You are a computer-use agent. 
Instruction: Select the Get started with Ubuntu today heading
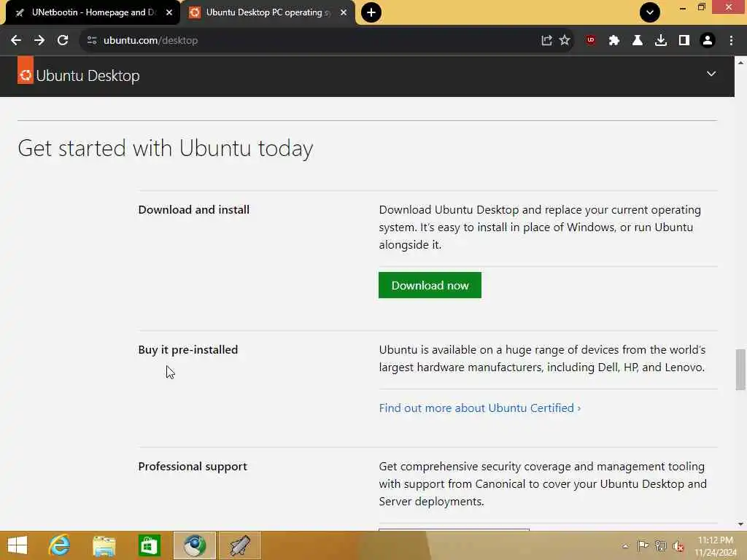(x=166, y=148)
